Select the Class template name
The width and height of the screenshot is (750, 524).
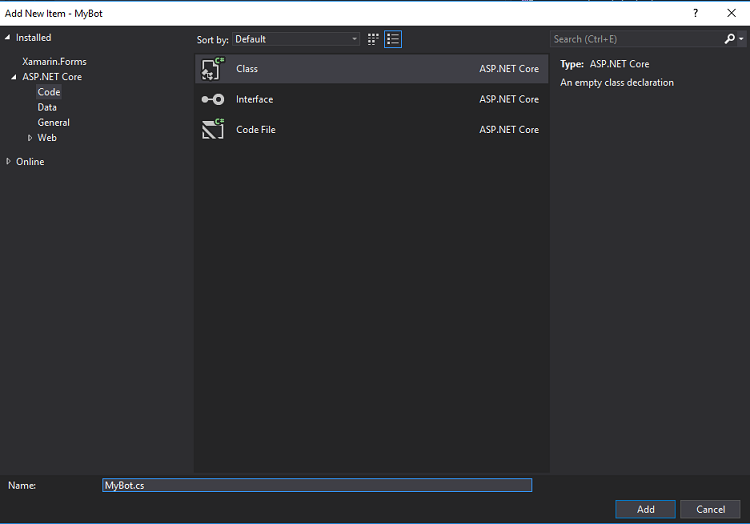coord(247,68)
